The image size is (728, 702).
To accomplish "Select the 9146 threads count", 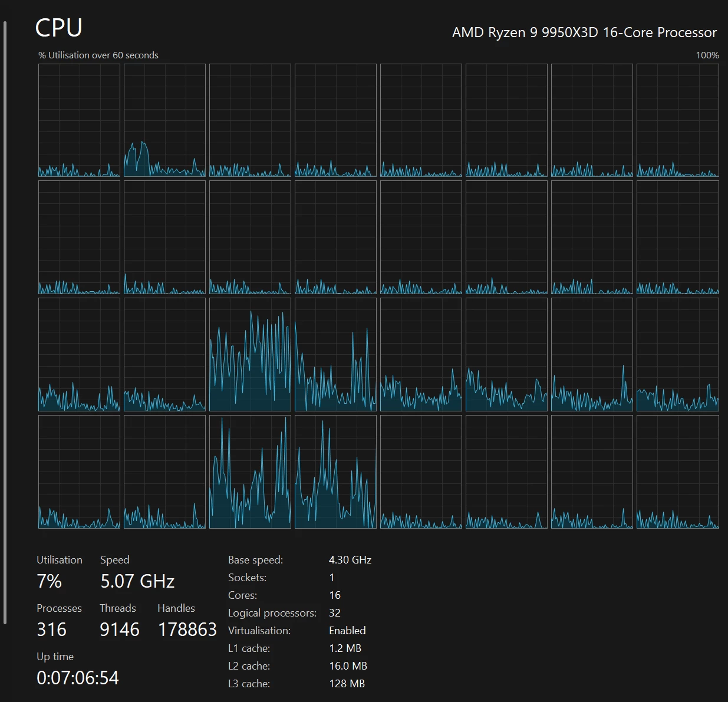I will [120, 630].
